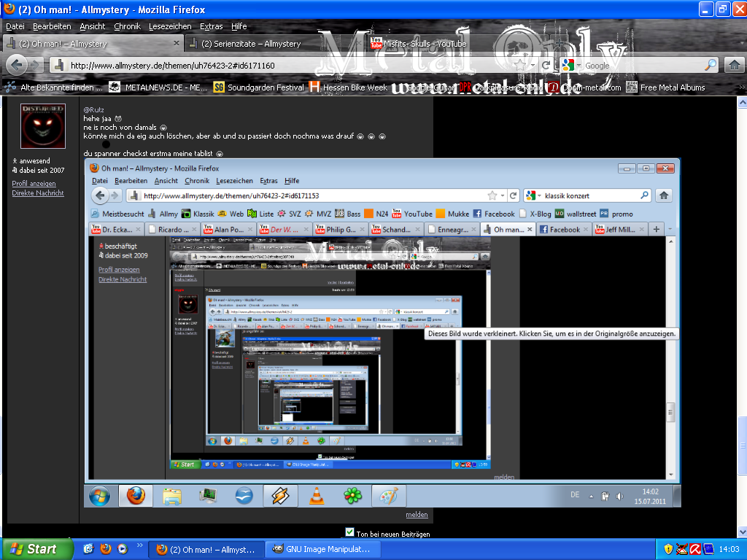Open the Hilfe menu
The image size is (747, 560).
click(239, 26)
